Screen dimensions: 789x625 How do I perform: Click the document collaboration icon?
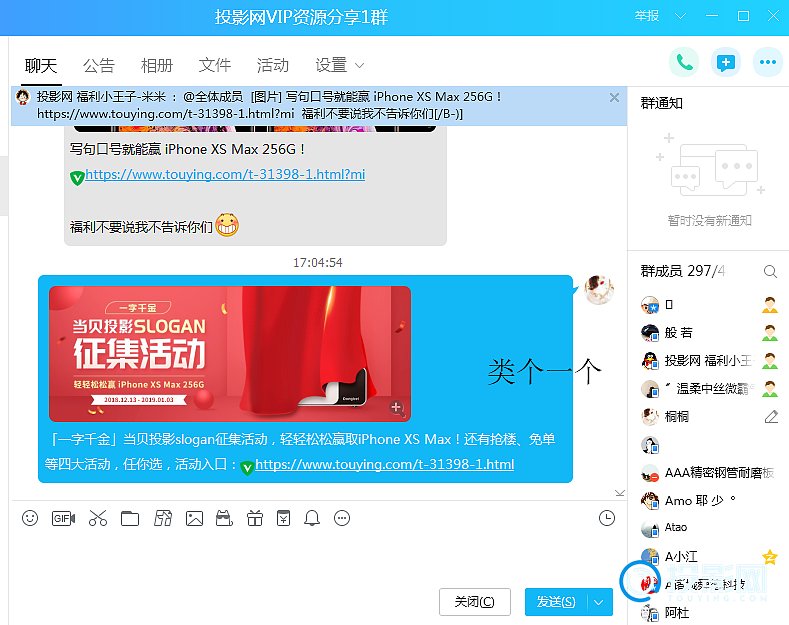(x=163, y=518)
